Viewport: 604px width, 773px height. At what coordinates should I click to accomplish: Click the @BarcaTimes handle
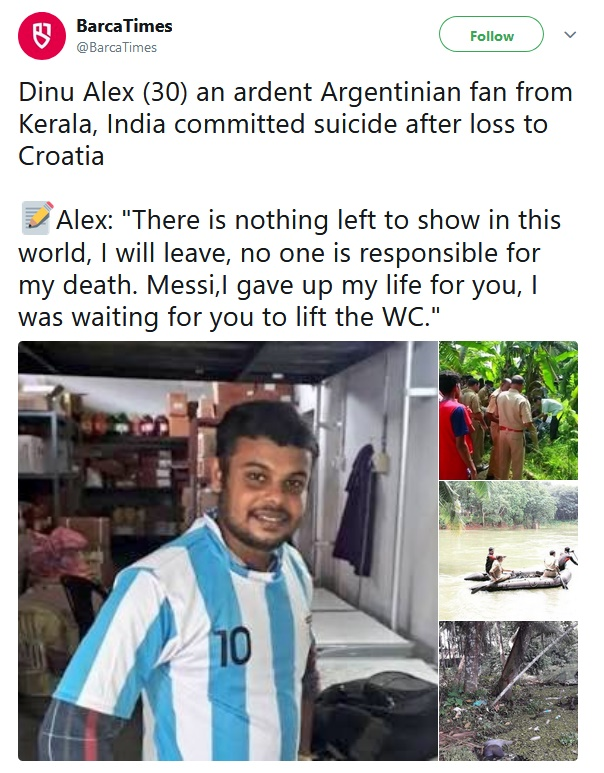(116, 47)
